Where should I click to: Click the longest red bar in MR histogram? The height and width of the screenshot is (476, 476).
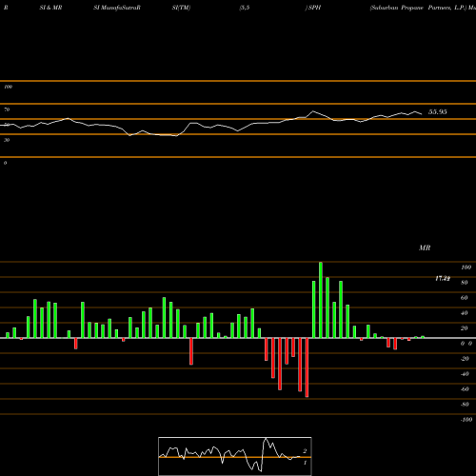click(307, 367)
